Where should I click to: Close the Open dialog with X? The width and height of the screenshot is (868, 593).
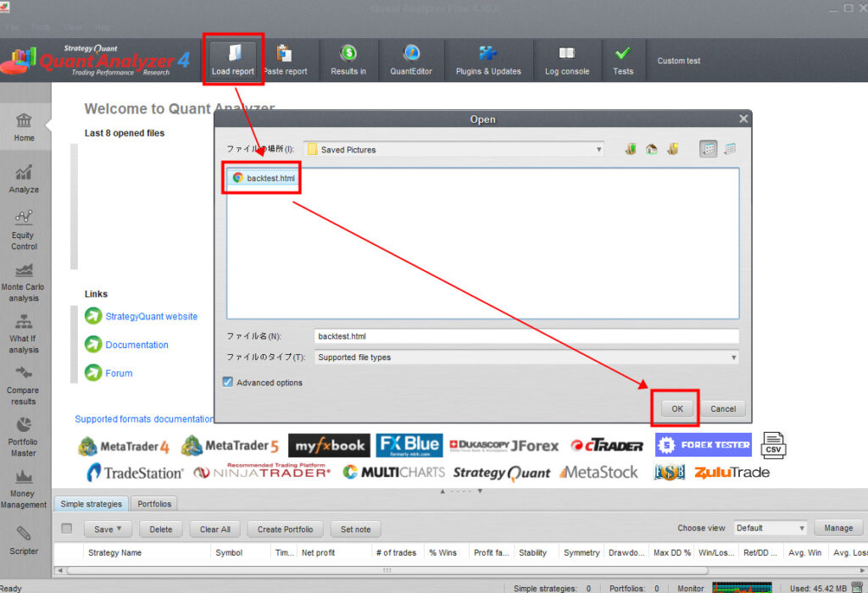pyautogui.click(x=743, y=119)
